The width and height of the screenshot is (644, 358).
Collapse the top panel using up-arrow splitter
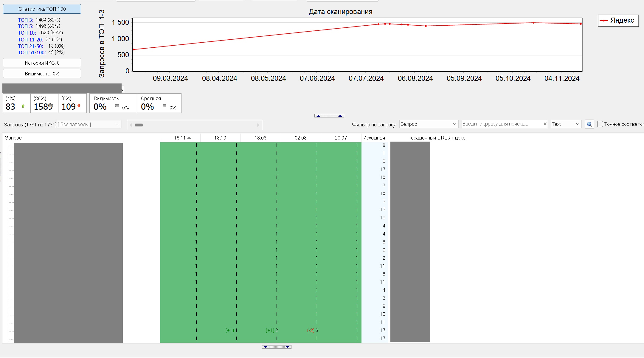[x=329, y=116]
